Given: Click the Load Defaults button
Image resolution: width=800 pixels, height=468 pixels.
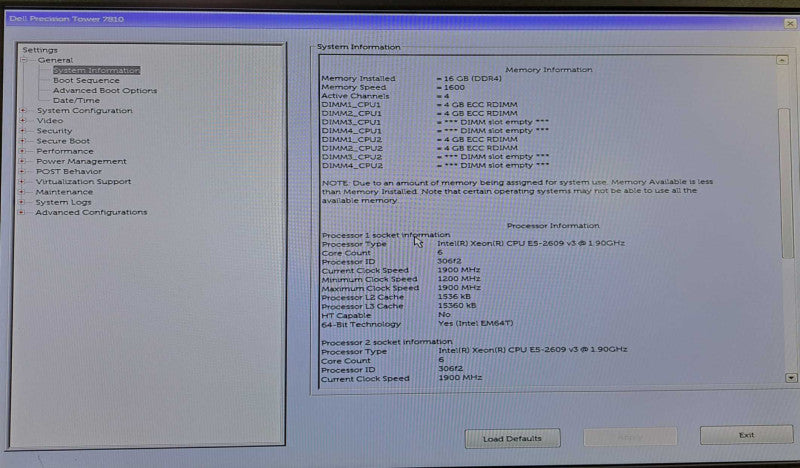Looking at the screenshot, I should click(512, 438).
